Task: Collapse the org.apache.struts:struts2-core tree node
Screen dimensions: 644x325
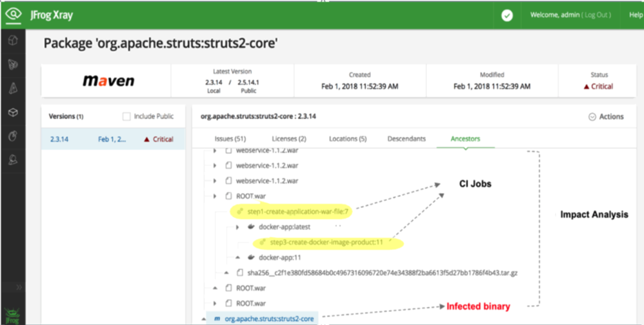Action: coord(203,319)
